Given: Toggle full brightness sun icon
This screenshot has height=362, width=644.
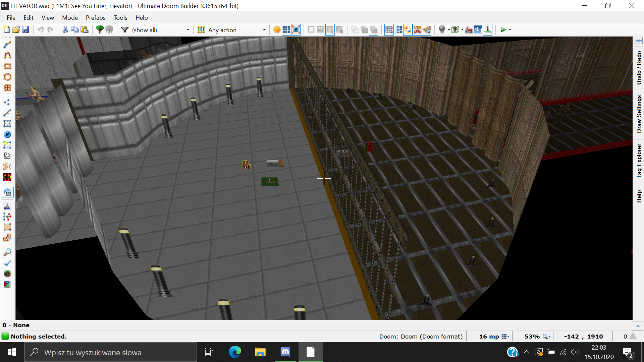Looking at the screenshot, I should (x=277, y=30).
